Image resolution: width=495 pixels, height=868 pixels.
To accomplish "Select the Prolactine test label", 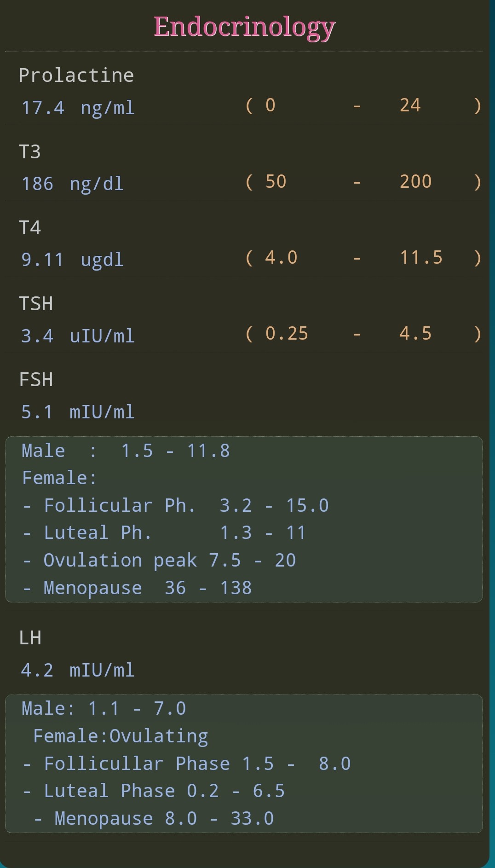I will [76, 75].
